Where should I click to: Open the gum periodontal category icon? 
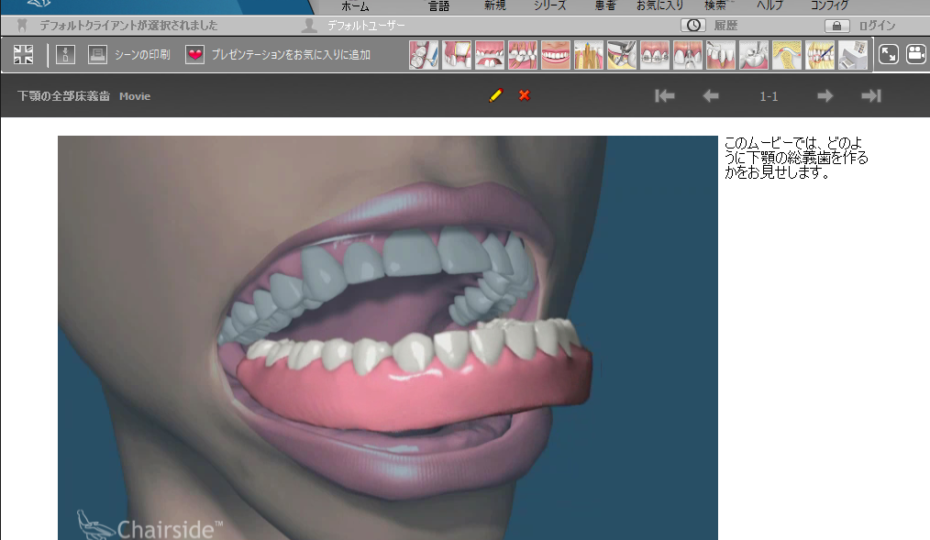(x=721, y=55)
